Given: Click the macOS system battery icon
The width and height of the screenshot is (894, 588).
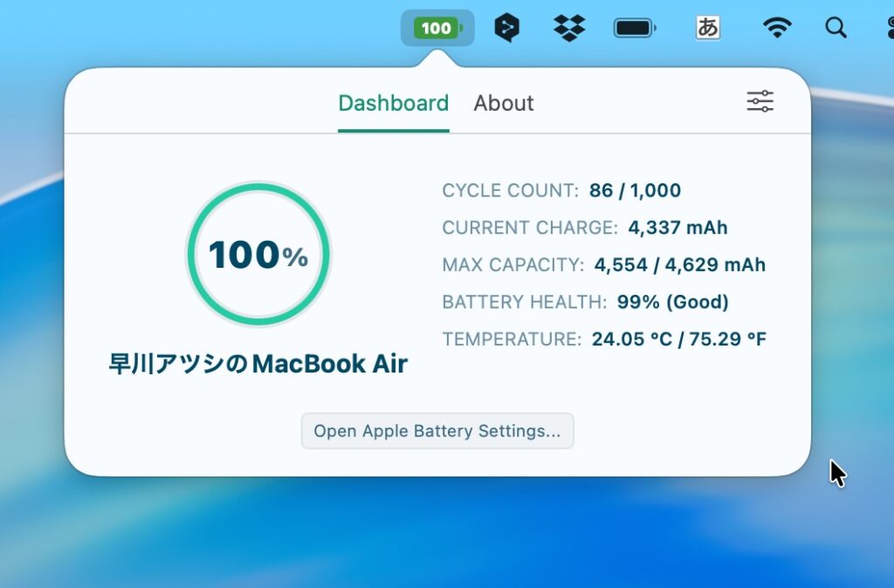Looking at the screenshot, I should click(x=635, y=28).
